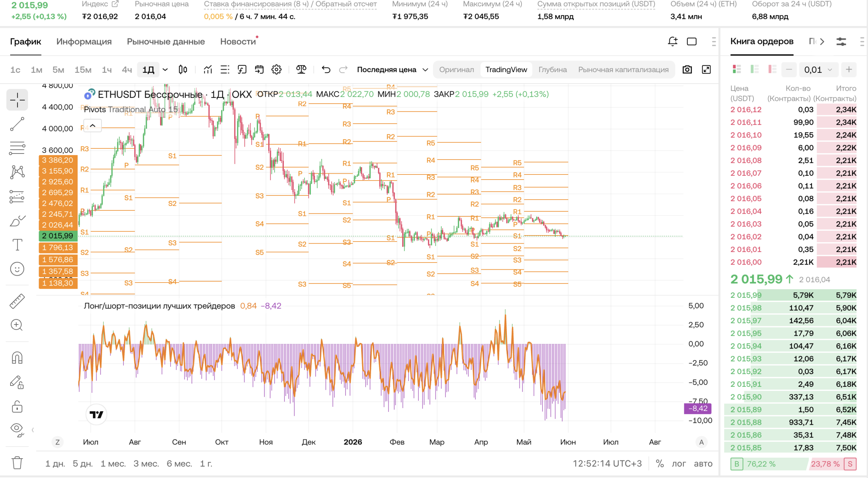868x478 pixels.
Task: Toggle авто auto scale
Action: pyautogui.click(x=703, y=463)
